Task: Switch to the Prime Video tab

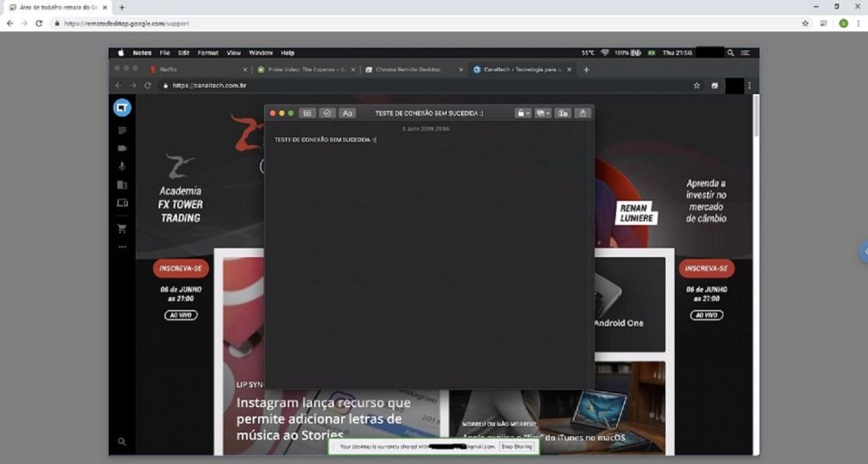Action: point(306,70)
